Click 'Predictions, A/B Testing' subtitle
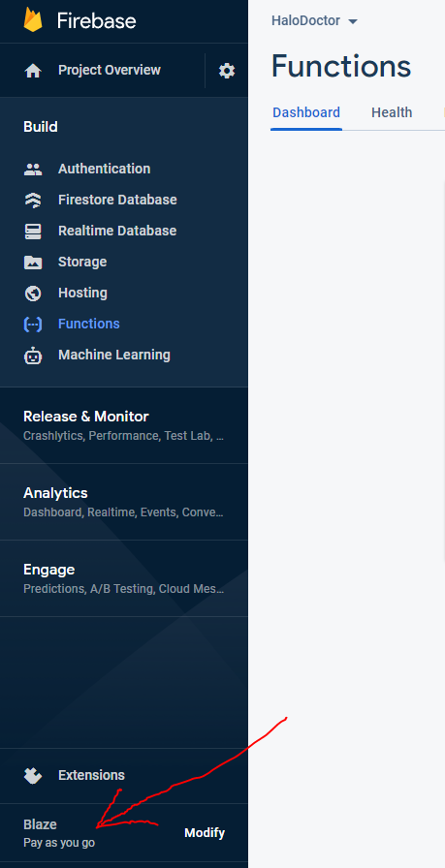Screen dimensions: 445x868 pos(123,589)
